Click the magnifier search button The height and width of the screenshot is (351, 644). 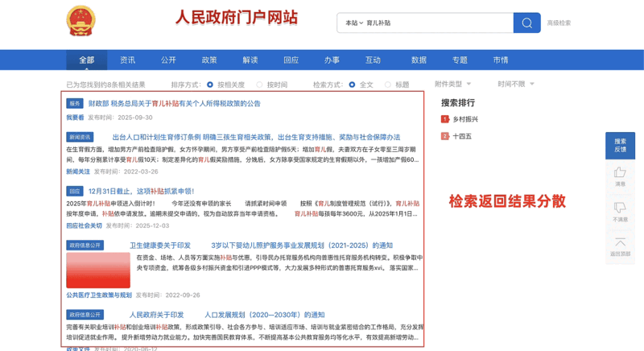[x=526, y=23]
